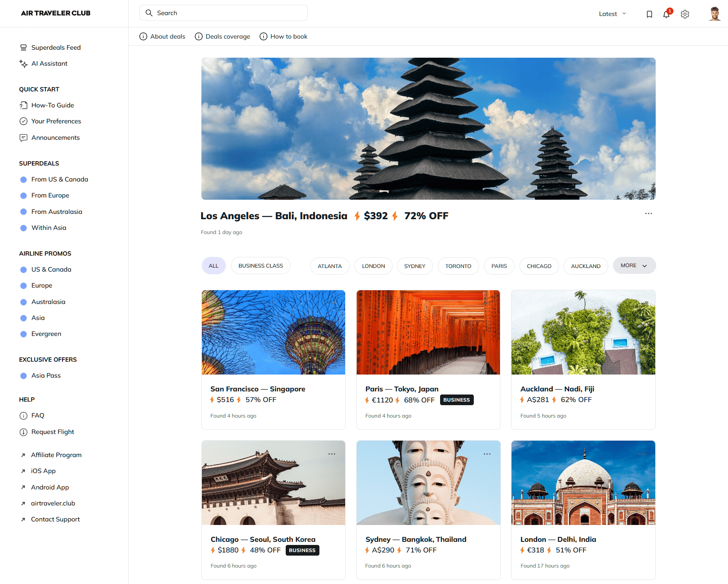Open the bookmarks icon in header

(x=649, y=14)
